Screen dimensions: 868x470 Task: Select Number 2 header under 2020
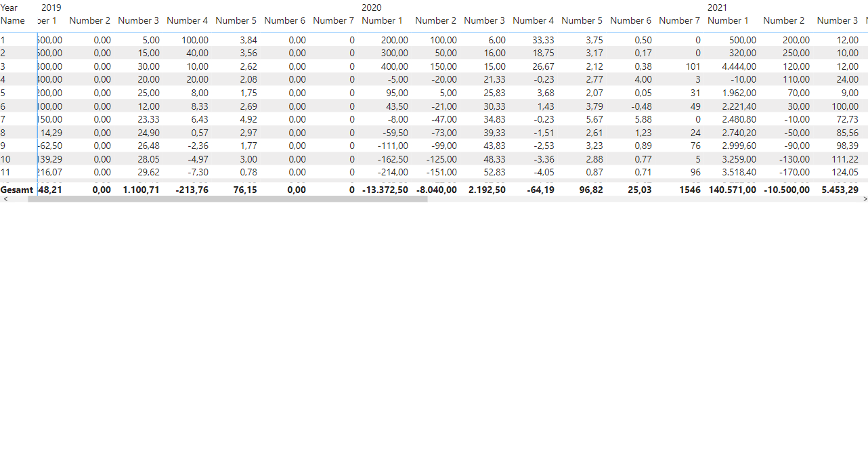pyautogui.click(x=436, y=20)
